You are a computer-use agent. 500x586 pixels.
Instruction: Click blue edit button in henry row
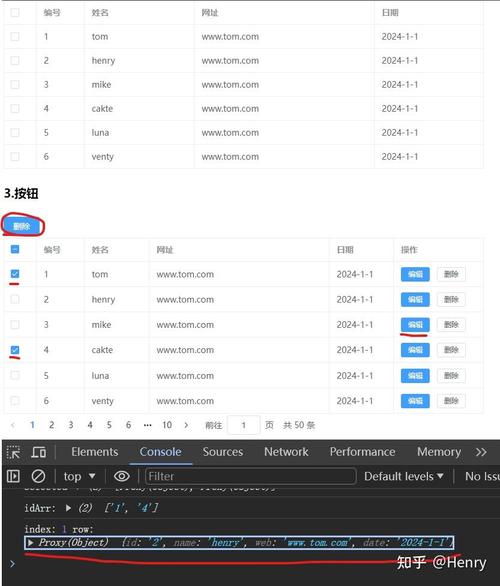pyautogui.click(x=415, y=299)
